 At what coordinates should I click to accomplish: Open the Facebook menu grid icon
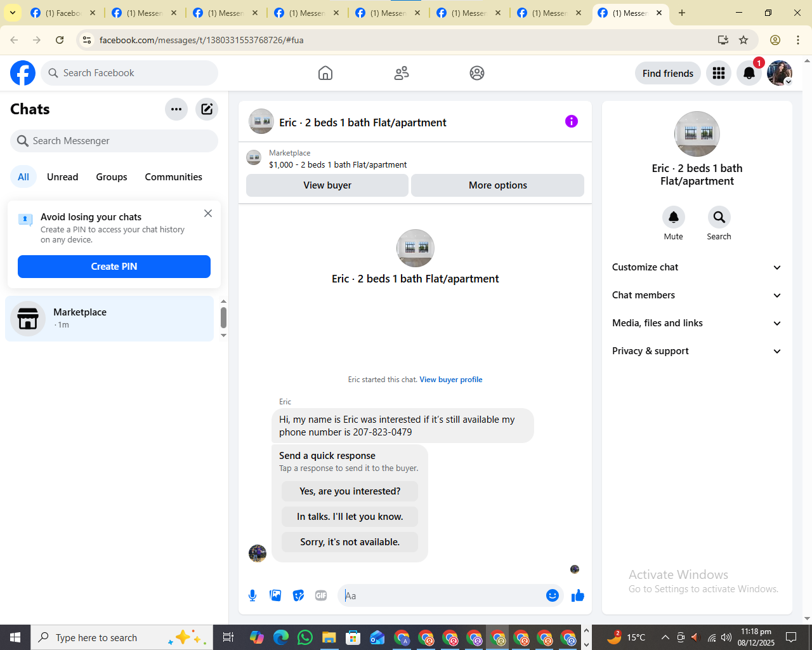719,73
